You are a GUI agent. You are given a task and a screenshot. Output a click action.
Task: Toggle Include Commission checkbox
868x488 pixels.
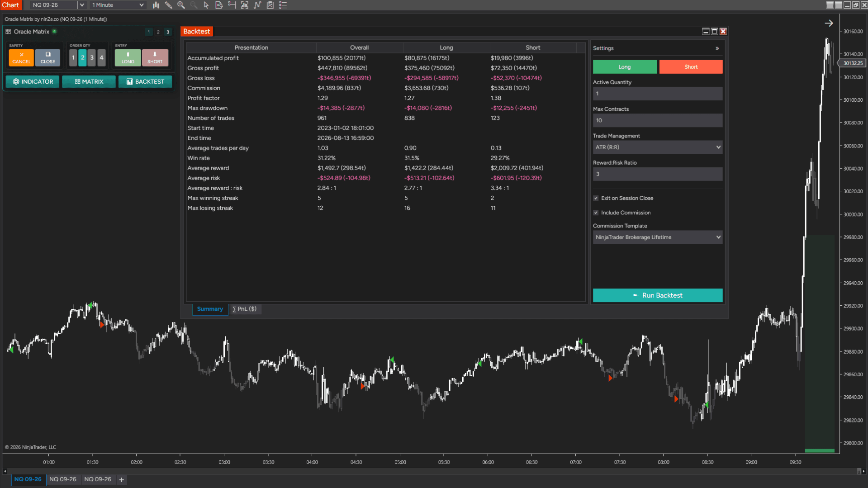pyautogui.click(x=596, y=213)
